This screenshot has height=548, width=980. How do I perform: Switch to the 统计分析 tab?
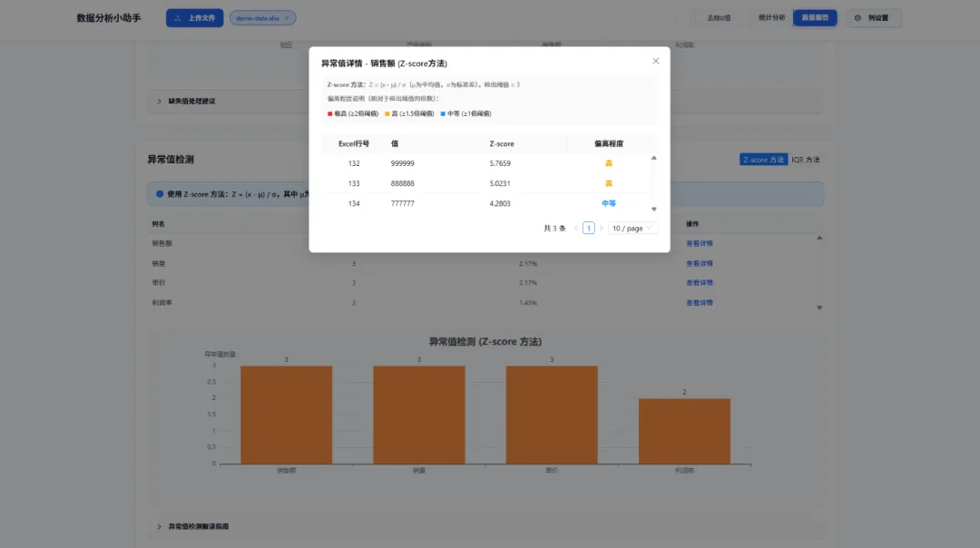(771, 17)
